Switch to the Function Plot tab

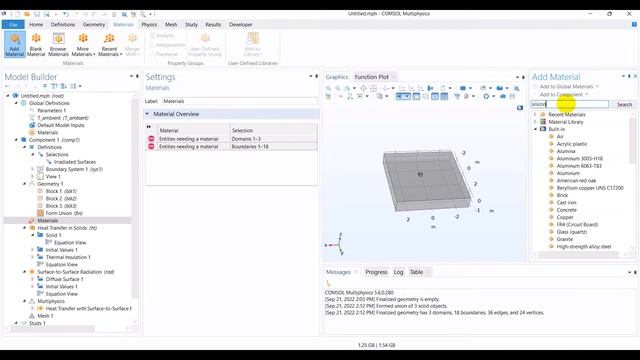click(x=371, y=77)
